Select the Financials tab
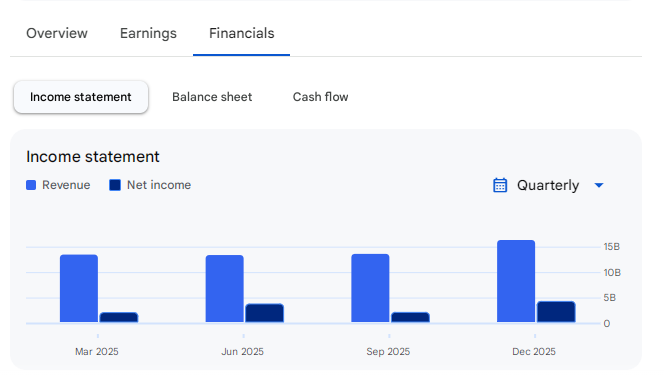Screen dimensions: 664x376 (x=241, y=33)
